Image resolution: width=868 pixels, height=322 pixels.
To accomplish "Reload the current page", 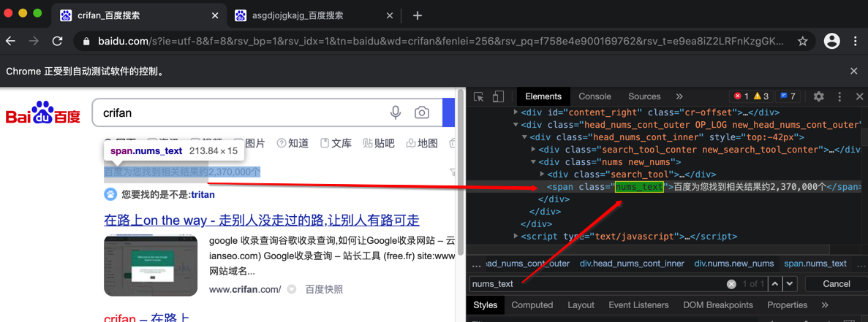I will (x=57, y=41).
